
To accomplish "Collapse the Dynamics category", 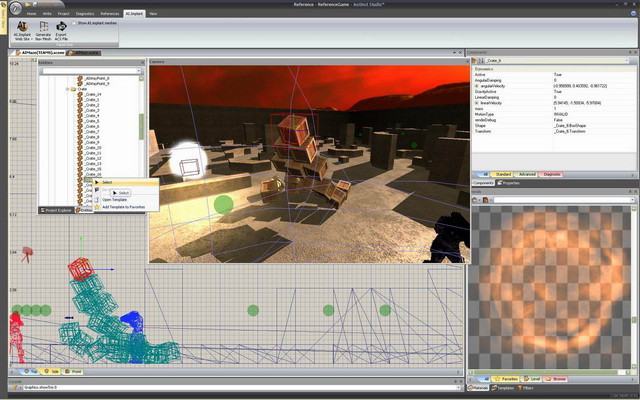I will [473, 69].
